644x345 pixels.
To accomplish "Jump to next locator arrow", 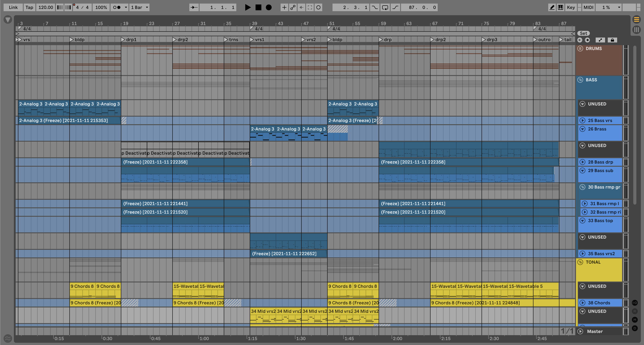I will pos(587,40).
